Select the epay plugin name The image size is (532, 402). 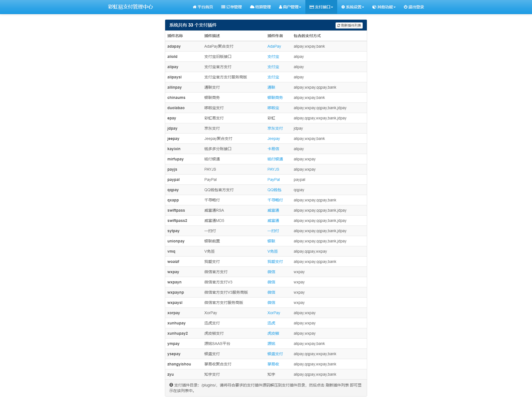coord(172,118)
